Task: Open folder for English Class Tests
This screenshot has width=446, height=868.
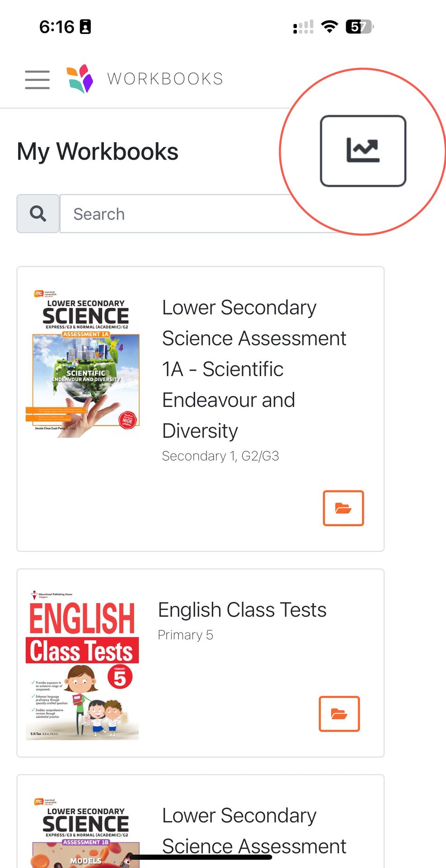Action: [x=339, y=714]
